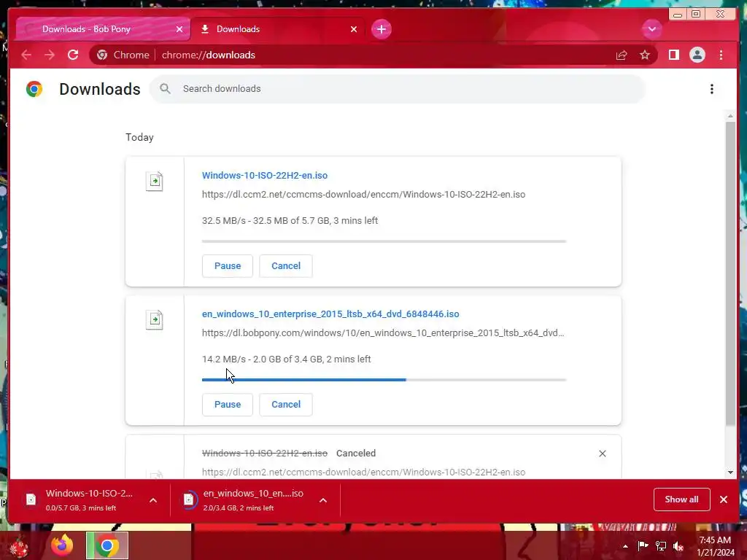Click file icon for en_windows_10_enterprise download
747x560 pixels.
point(155,320)
